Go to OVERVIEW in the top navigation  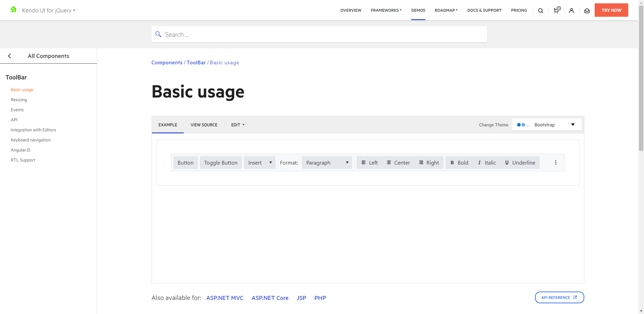[x=351, y=10]
